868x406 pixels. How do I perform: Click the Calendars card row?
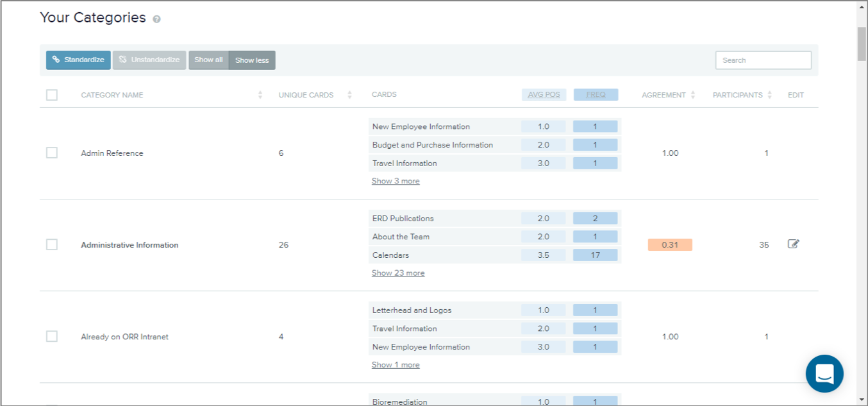(495, 255)
